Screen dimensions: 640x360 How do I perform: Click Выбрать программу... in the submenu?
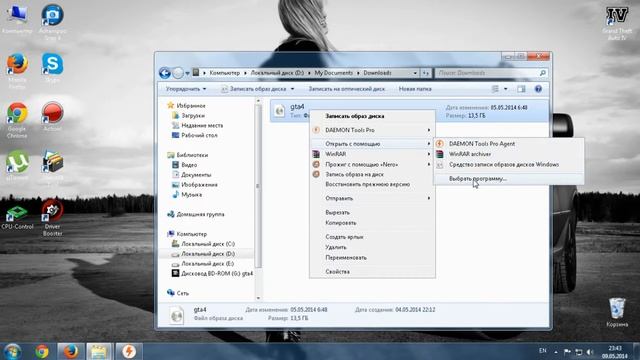click(509, 178)
